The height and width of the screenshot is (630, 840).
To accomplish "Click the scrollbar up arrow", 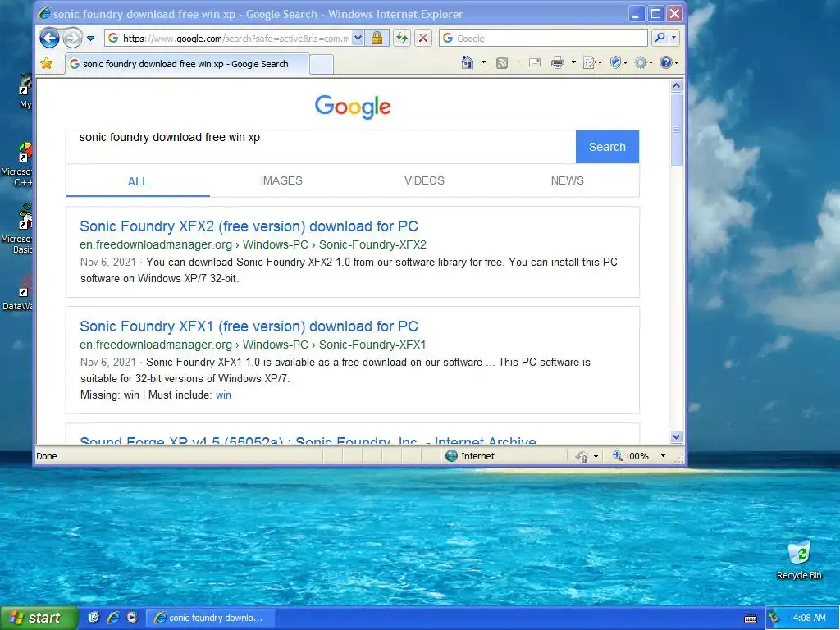I will 676,85.
